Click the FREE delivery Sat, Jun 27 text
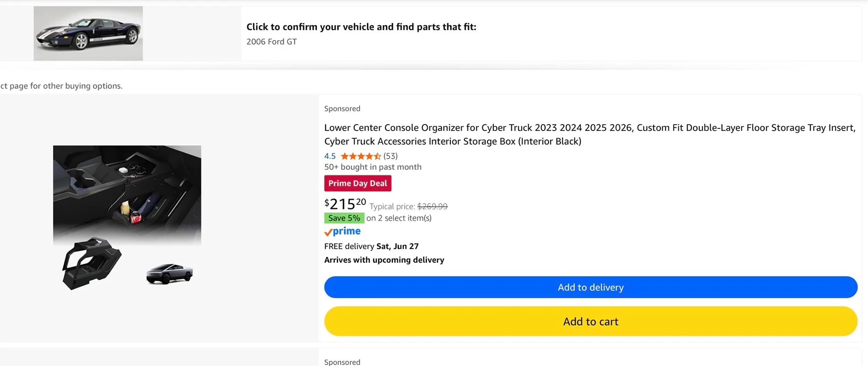 coord(371,246)
